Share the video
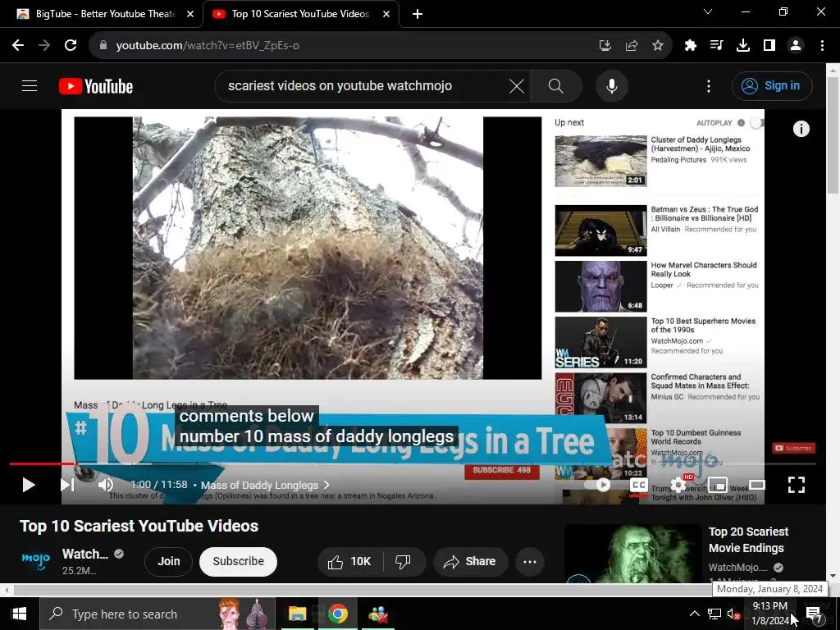Viewport: 840px width, 630px height. 470,561
